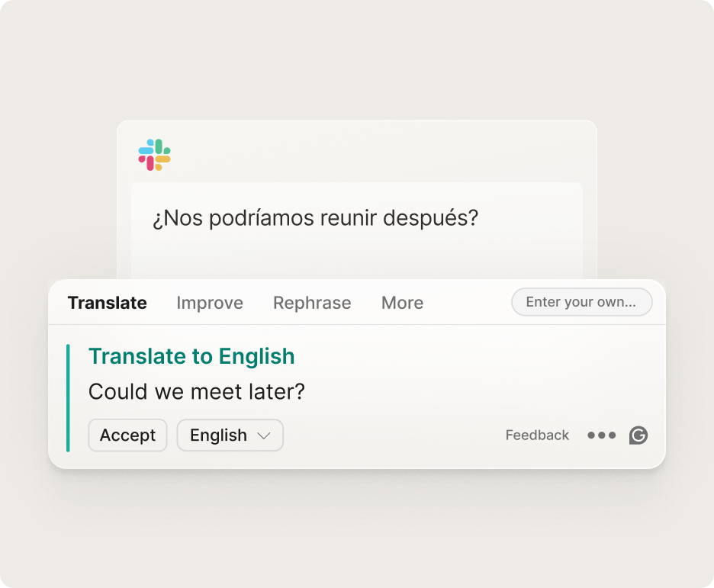Viewport: 714px width, 588px height.
Task: Select the 'Could we meet later?' suggestion text
Action: click(x=197, y=392)
